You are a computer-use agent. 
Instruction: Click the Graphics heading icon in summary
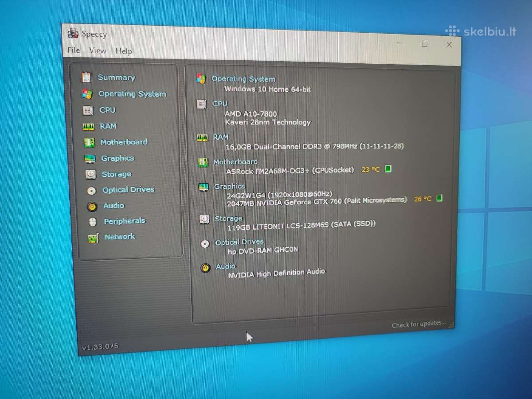(x=203, y=187)
